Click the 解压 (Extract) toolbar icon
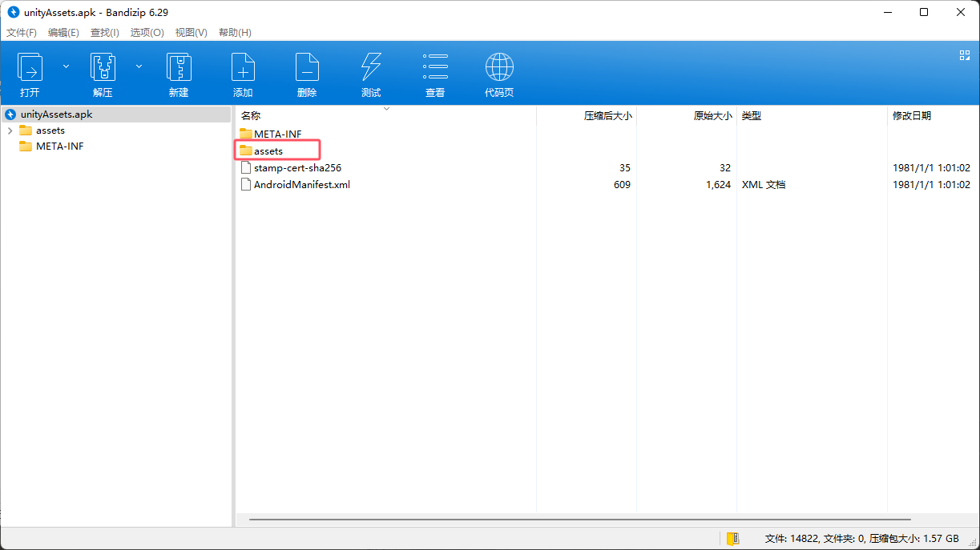 point(103,66)
